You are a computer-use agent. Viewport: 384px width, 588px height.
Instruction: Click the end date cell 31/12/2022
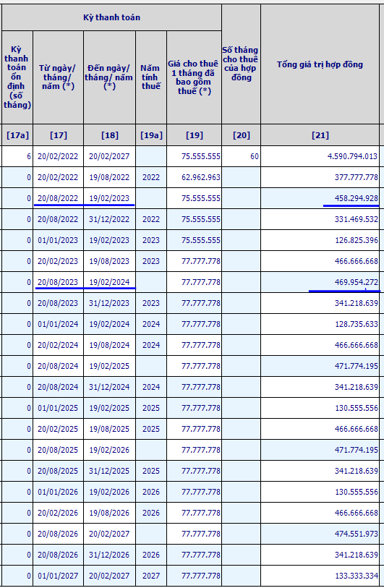click(x=109, y=219)
